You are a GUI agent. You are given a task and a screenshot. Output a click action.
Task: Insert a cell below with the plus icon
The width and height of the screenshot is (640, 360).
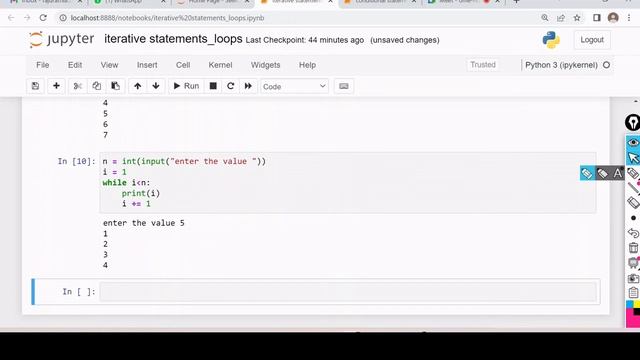56,86
